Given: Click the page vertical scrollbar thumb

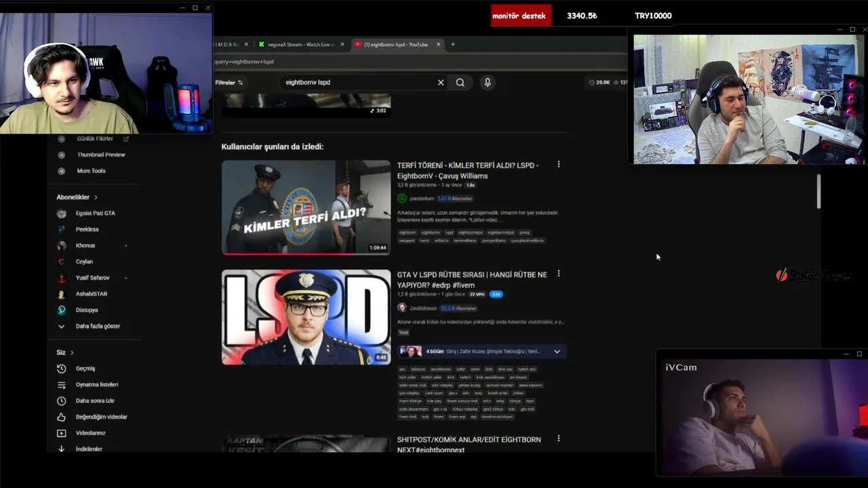Looking at the screenshot, I should [x=818, y=191].
